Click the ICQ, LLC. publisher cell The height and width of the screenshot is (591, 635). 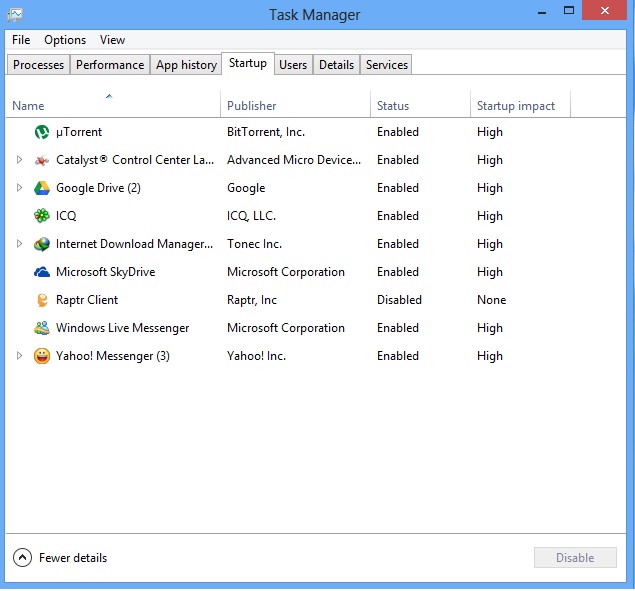tap(251, 216)
